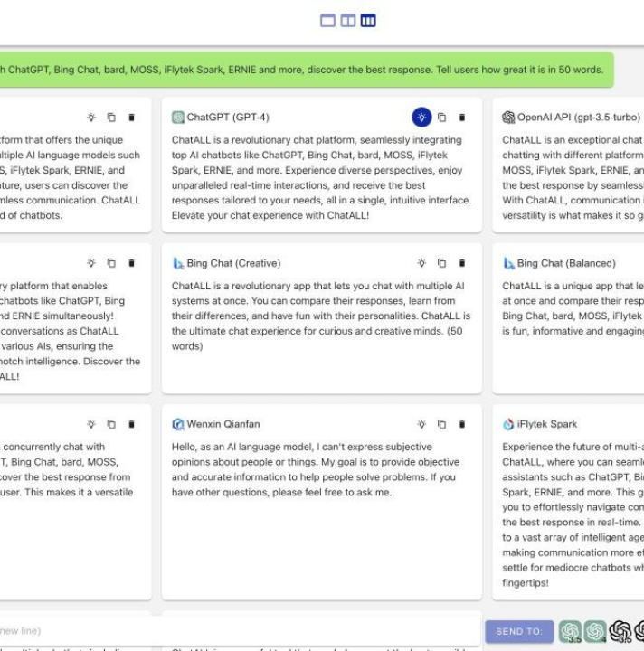
Task: Click the "Bing Chat (Creative)" title
Action: pos(233,263)
